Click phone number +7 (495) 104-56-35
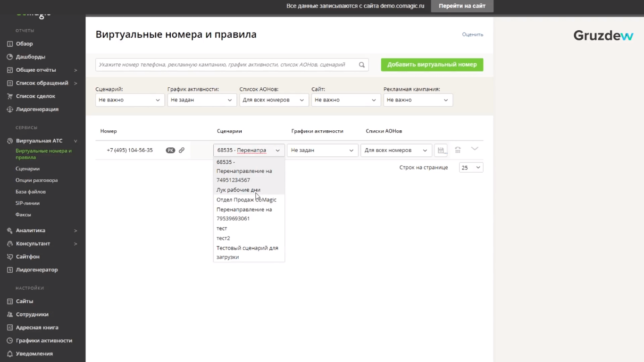Image resolution: width=644 pixels, height=362 pixels. 130,150
